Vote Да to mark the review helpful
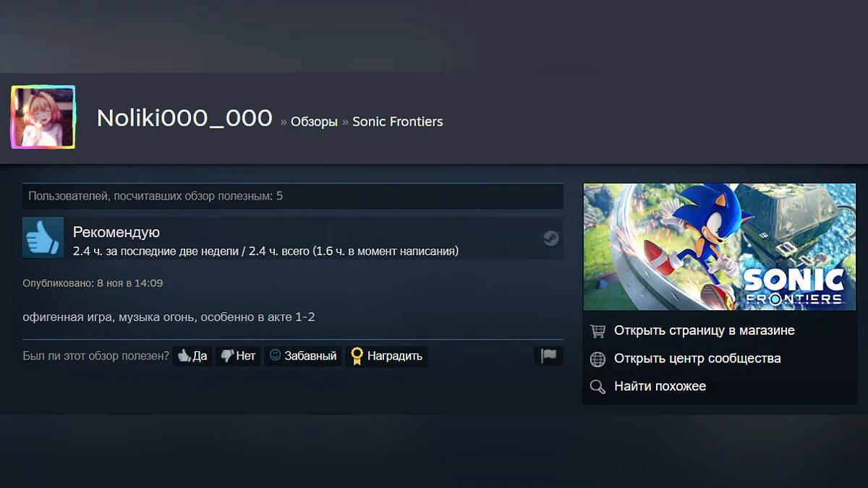Screen dimensions: 868x488 192,356
